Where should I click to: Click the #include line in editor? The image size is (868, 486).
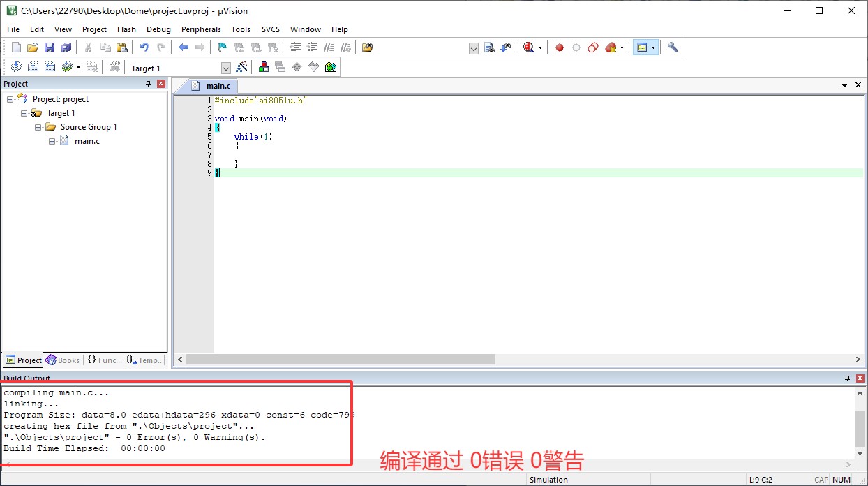point(261,101)
